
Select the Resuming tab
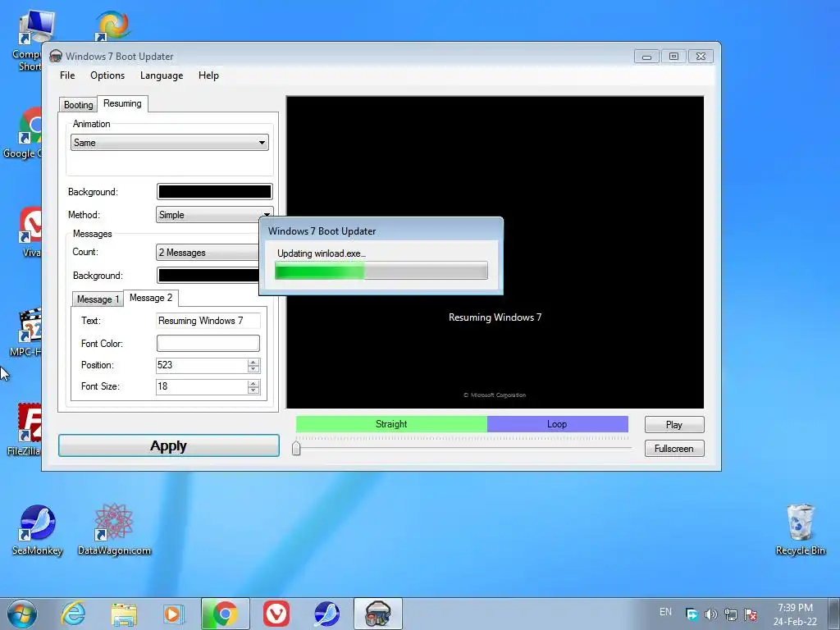122,103
